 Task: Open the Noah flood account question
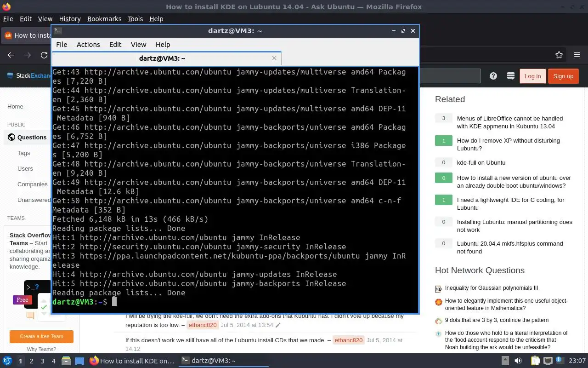point(506,340)
